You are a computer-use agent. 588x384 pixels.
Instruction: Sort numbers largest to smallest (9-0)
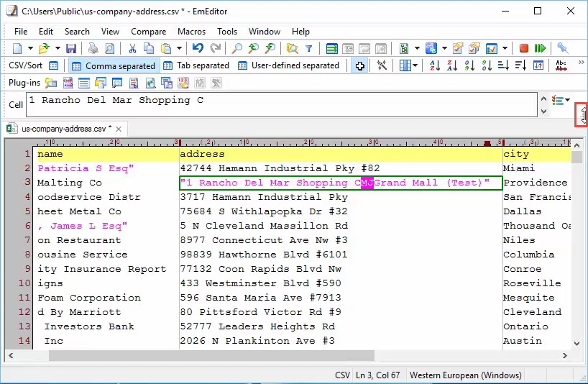tap(487, 65)
